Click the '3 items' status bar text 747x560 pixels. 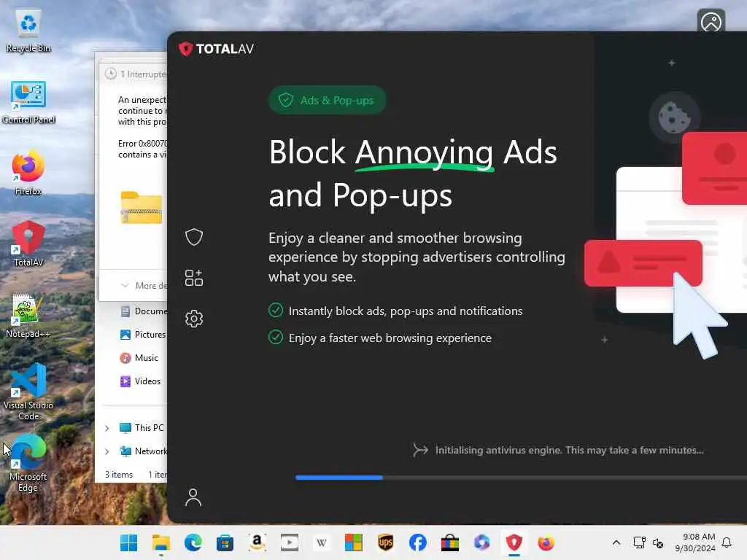coord(119,475)
